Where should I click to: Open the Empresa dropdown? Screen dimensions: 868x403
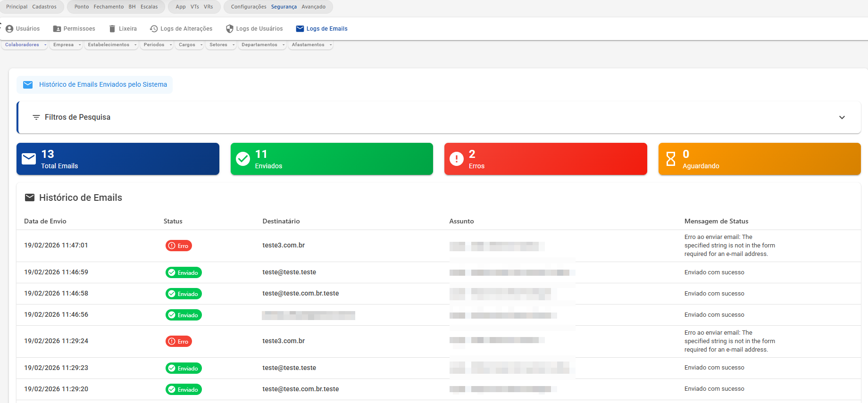(x=66, y=45)
